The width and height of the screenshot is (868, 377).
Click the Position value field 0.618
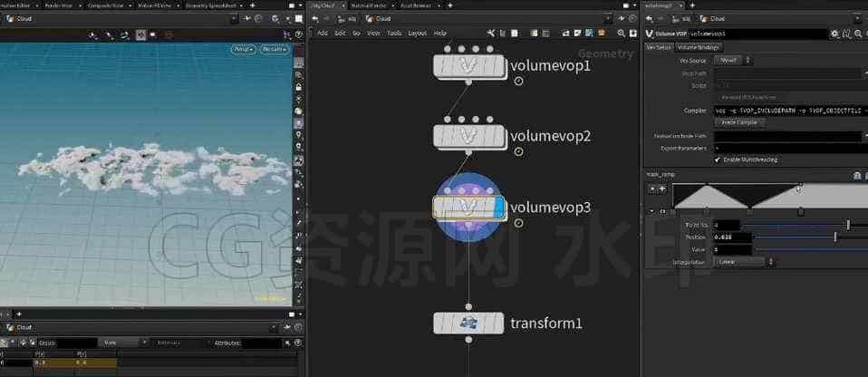coord(732,237)
